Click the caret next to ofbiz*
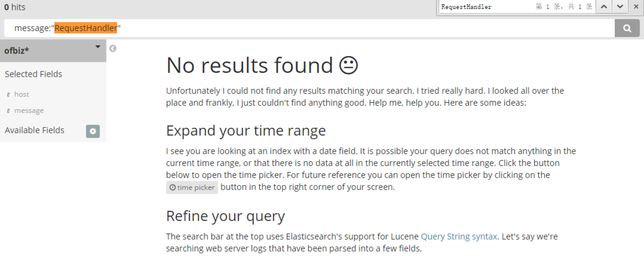Screen dimensions: 644x258 (x=98, y=47)
